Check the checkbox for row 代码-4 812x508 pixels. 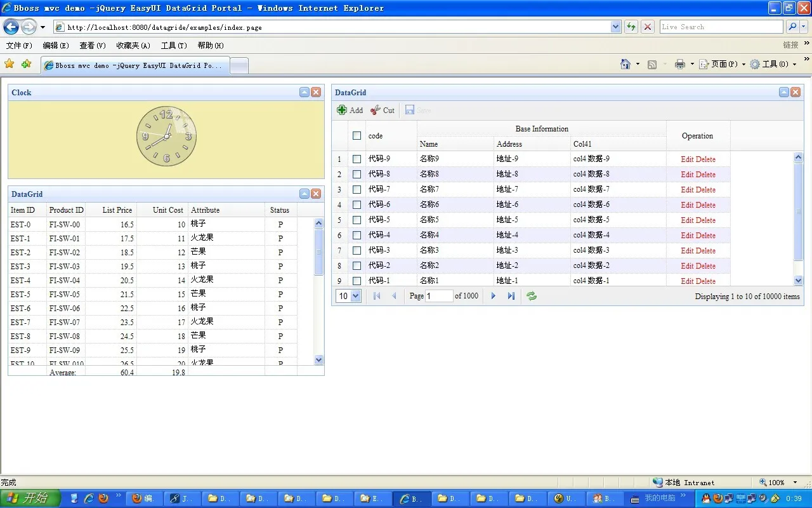357,235
